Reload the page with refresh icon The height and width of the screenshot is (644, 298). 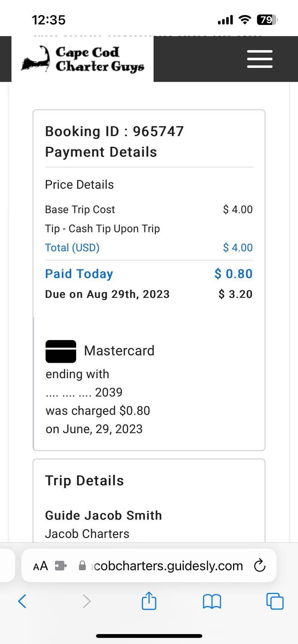tap(260, 566)
